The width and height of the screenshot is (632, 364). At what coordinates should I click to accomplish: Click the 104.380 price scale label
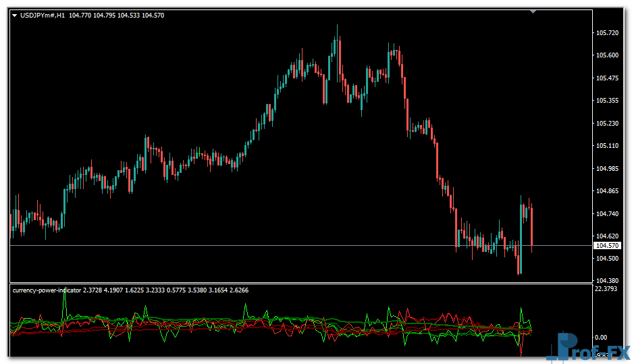(607, 280)
